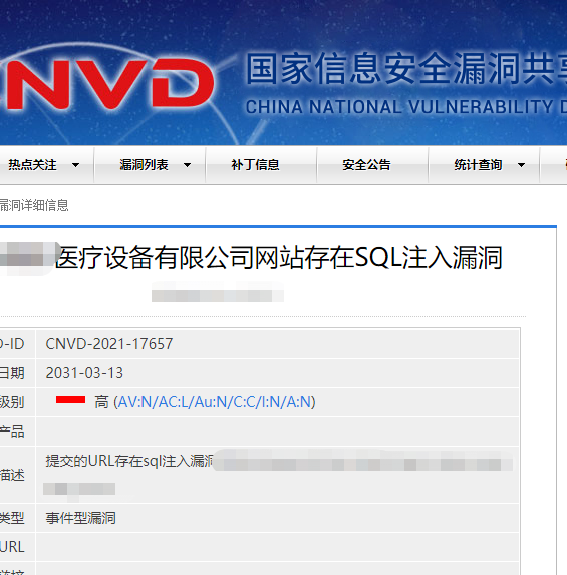Go to the 补丁信息 page

[255, 165]
